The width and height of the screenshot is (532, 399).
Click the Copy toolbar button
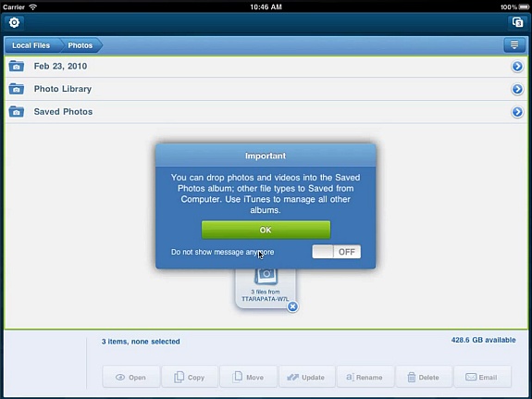pos(190,377)
